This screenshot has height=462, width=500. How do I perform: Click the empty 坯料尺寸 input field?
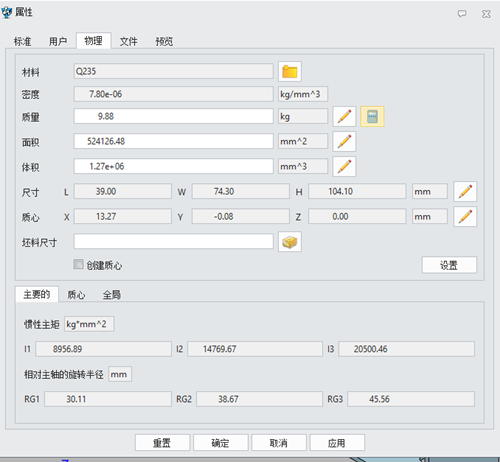coord(173,241)
